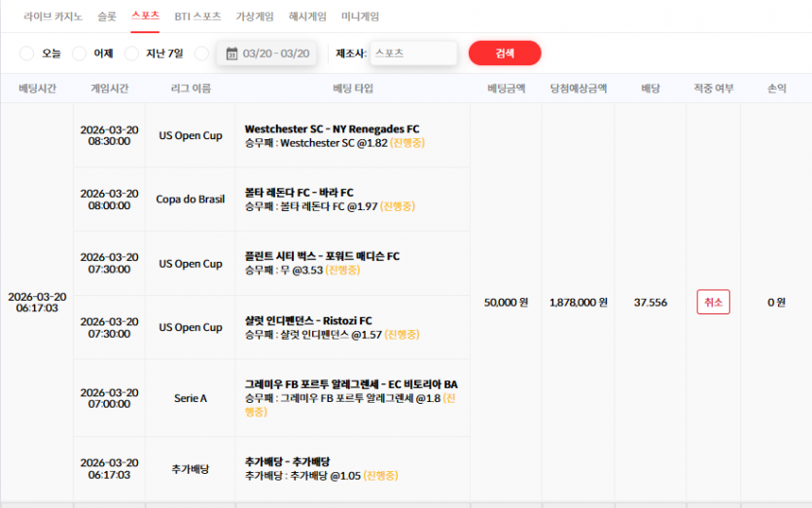Image resolution: width=812 pixels, height=508 pixels.
Task: Select the 지난 7일 radio button
Action: pos(131,54)
